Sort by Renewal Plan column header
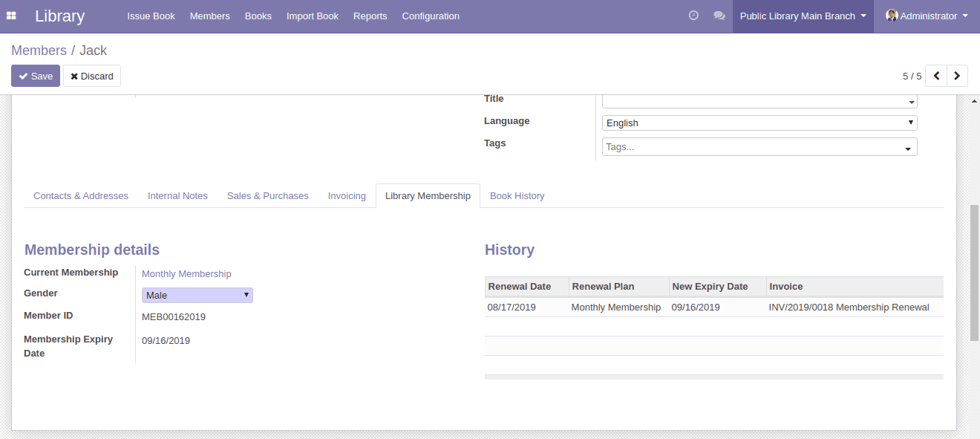The width and height of the screenshot is (980, 439). tap(618, 287)
